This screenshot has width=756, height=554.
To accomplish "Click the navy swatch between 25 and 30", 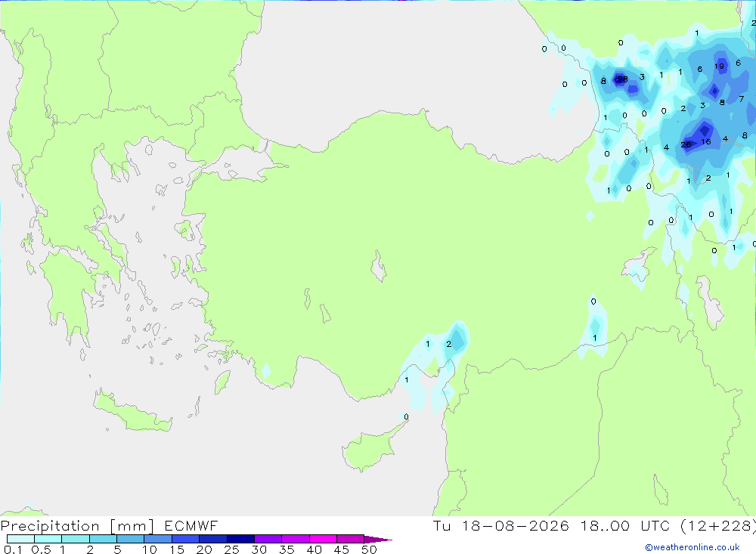I will point(240,539).
